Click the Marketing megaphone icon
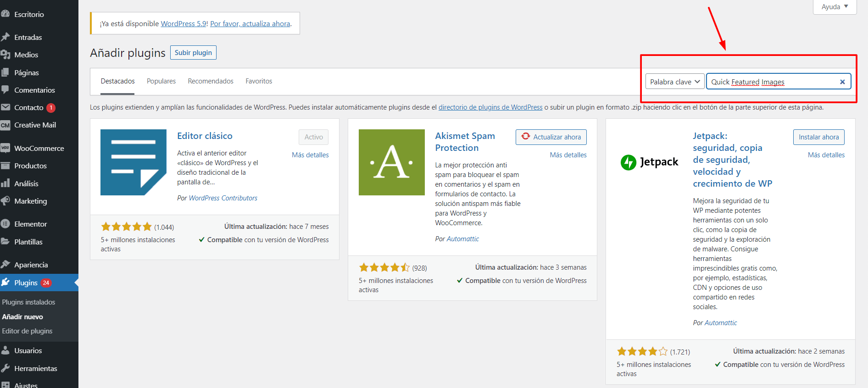Viewport: 868px width, 388px height. (x=6, y=201)
